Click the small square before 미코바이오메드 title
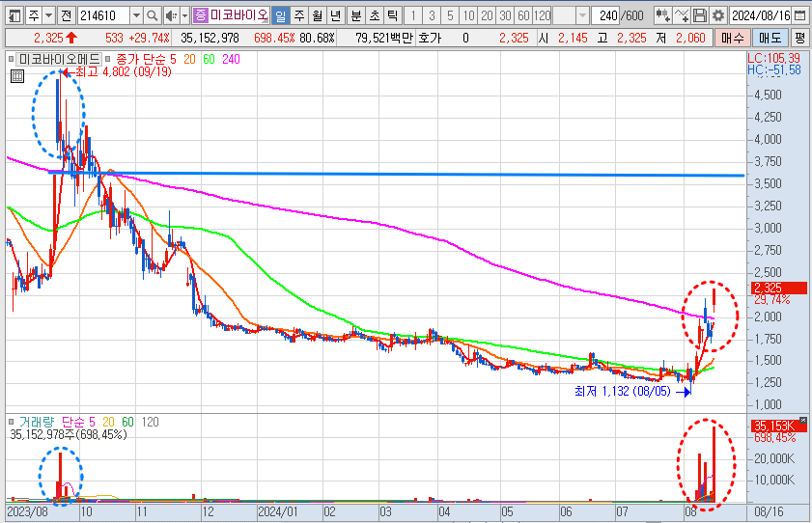812x523 pixels. coord(11,59)
